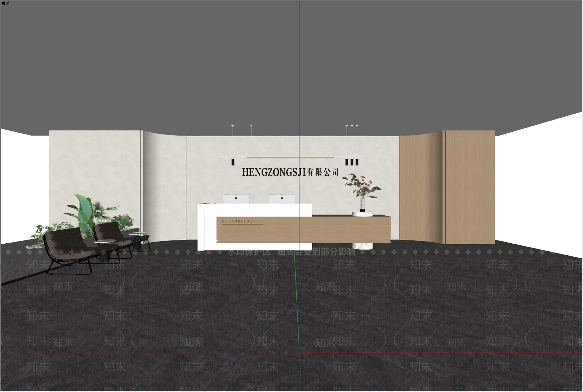Select the left computer monitor on the desk
Image resolution: width=583 pixels, height=392 pixels.
pos(236,199)
